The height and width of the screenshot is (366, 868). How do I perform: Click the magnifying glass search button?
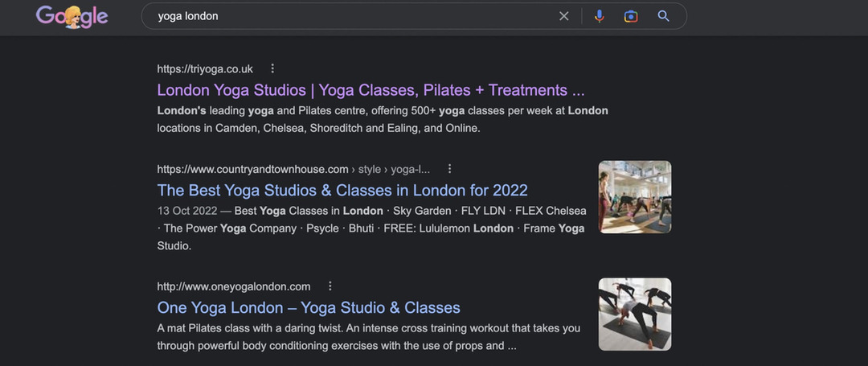click(663, 17)
